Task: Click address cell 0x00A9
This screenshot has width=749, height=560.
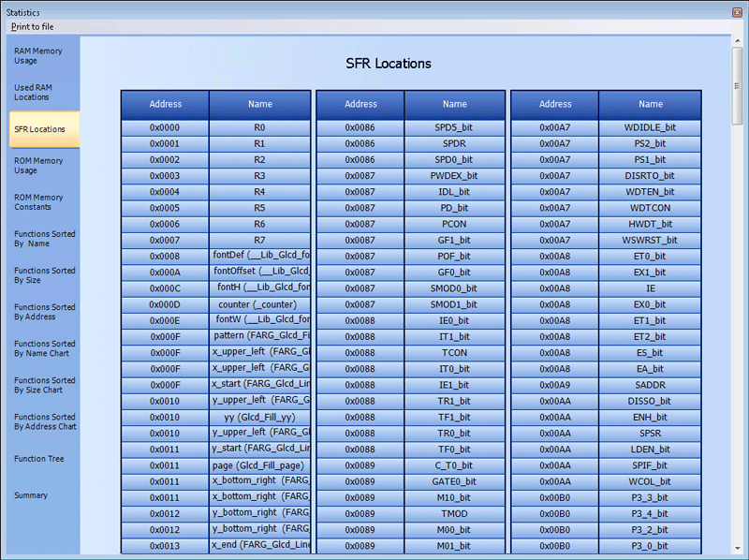Action: pos(555,385)
